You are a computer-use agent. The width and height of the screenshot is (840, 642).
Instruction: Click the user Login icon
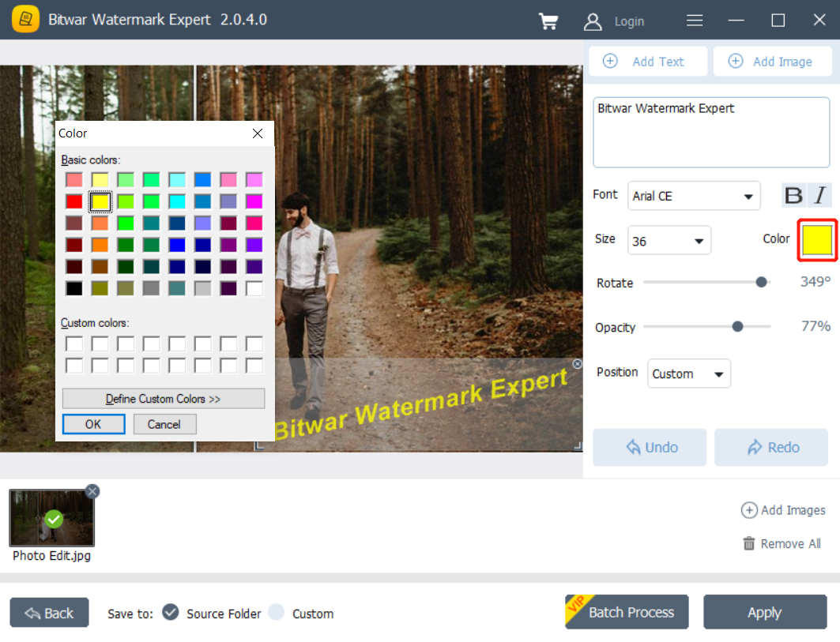pos(593,21)
